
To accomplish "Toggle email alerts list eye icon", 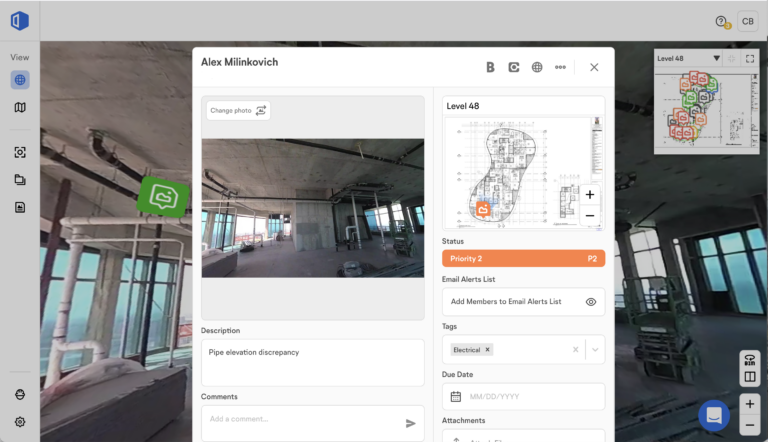I will point(591,301).
